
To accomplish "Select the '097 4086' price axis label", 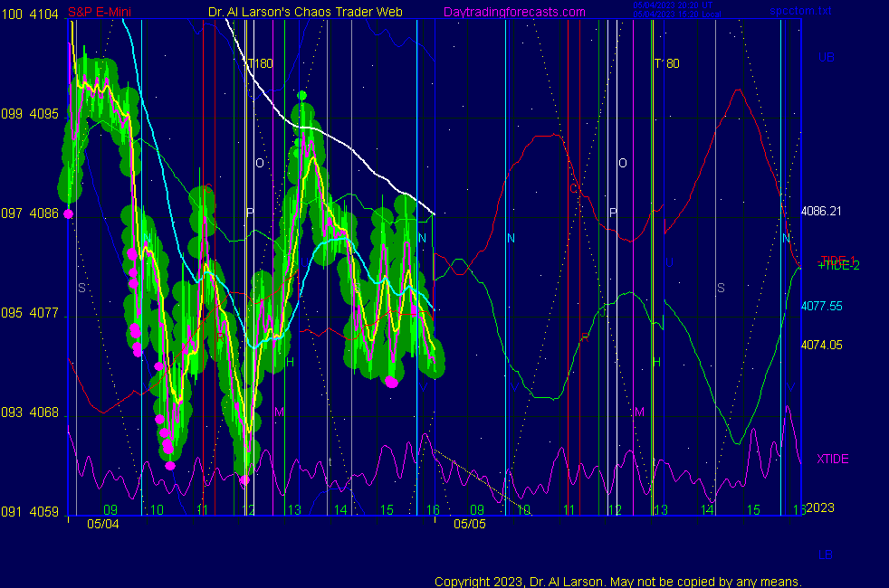I will pos(30,213).
